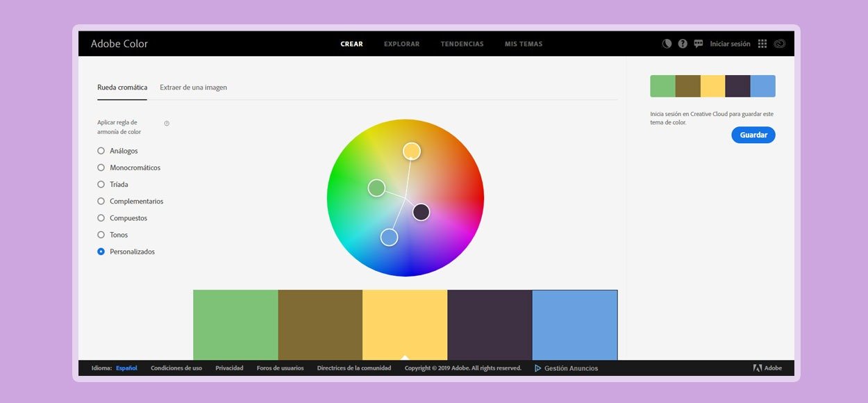Open the EXPLORAR navigation item

pos(402,44)
